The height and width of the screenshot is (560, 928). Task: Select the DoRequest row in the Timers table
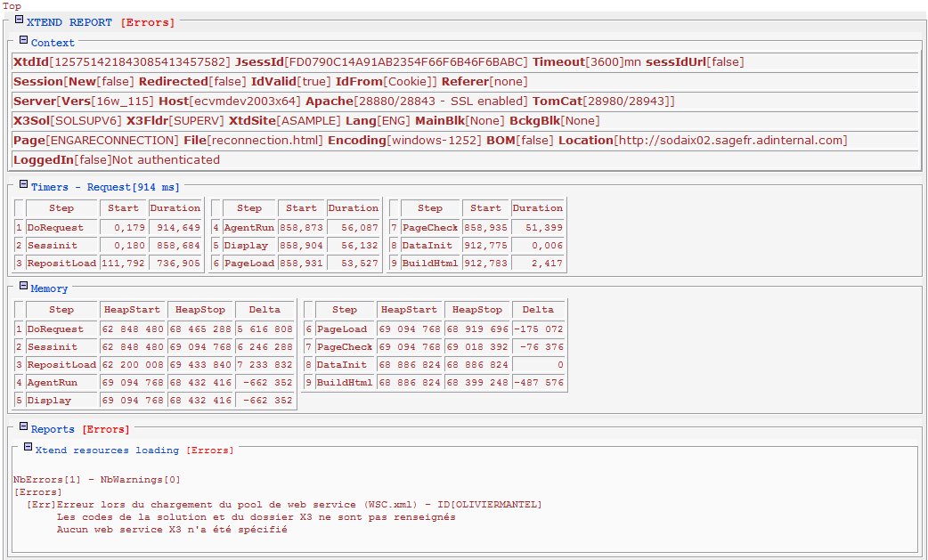(x=61, y=227)
